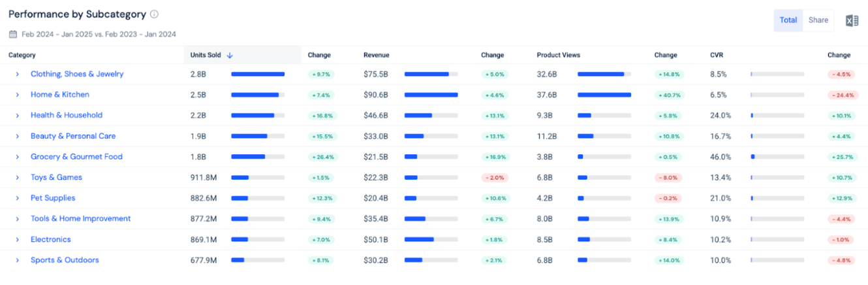
Task: Expand the Clothing, Shoes & Jewelry row
Action: click(18, 75)
